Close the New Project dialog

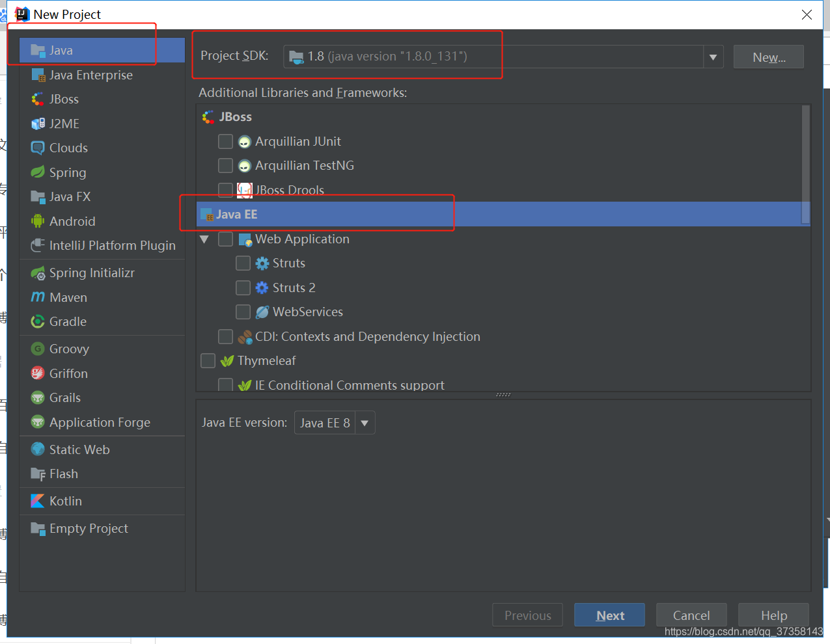coord(807,14)
